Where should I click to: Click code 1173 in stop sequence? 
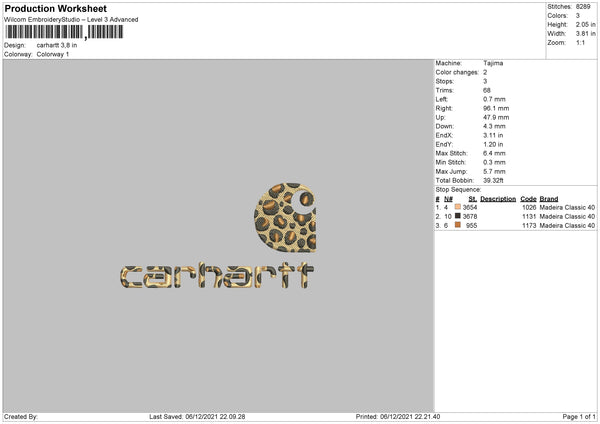[x=529, y=226]
